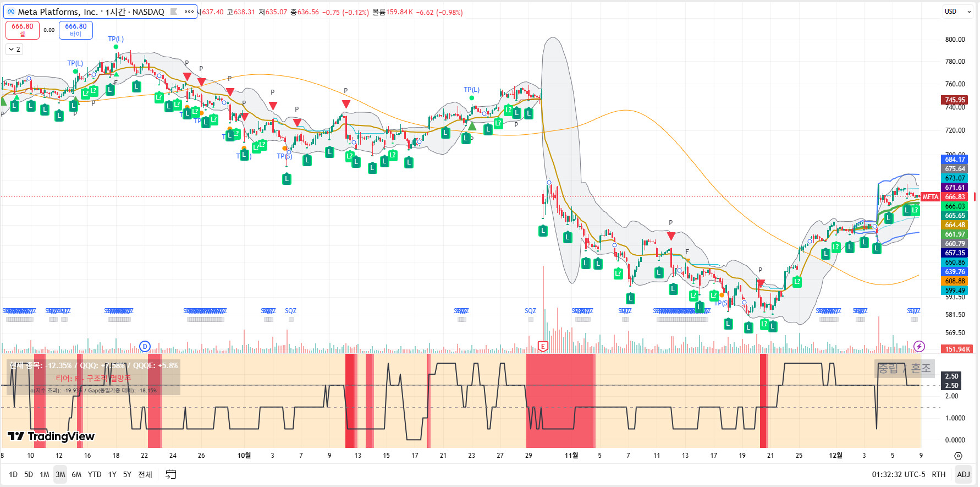Click the Meta infinity logo in symbol title
980x487 pixels.
click(x=11, y=12)
